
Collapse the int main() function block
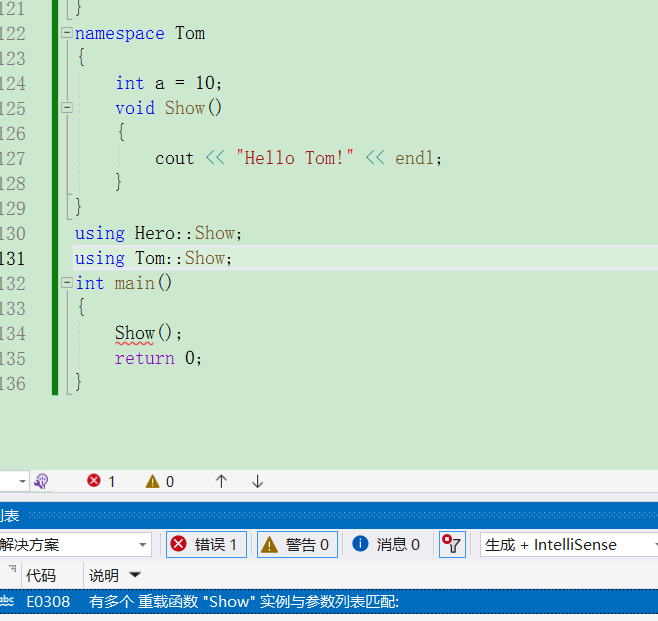(67, 283)
